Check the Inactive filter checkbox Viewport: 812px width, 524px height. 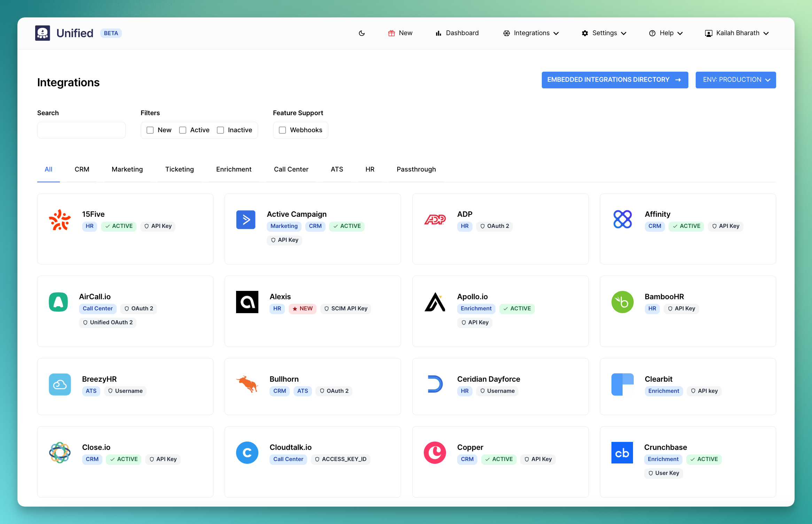click(x=220, y=130)
